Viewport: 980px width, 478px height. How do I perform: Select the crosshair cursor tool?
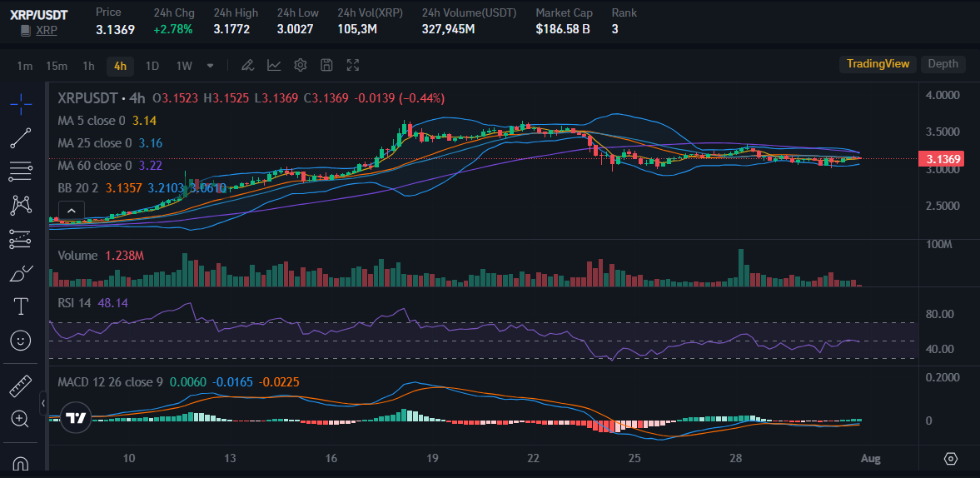click(x=21, y=102)
